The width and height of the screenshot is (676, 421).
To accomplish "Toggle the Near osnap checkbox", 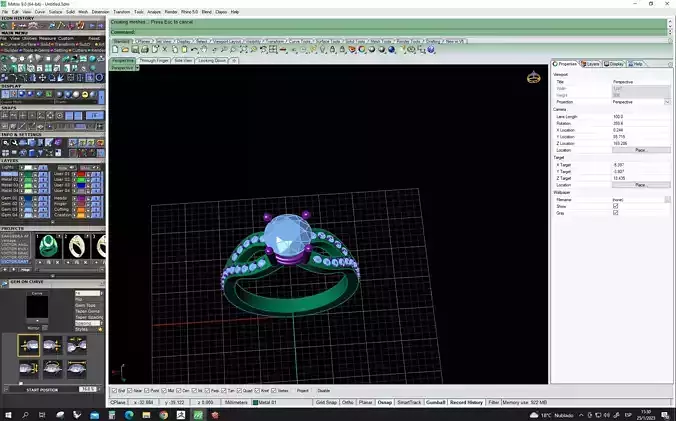I will click(x=130, y=390).
